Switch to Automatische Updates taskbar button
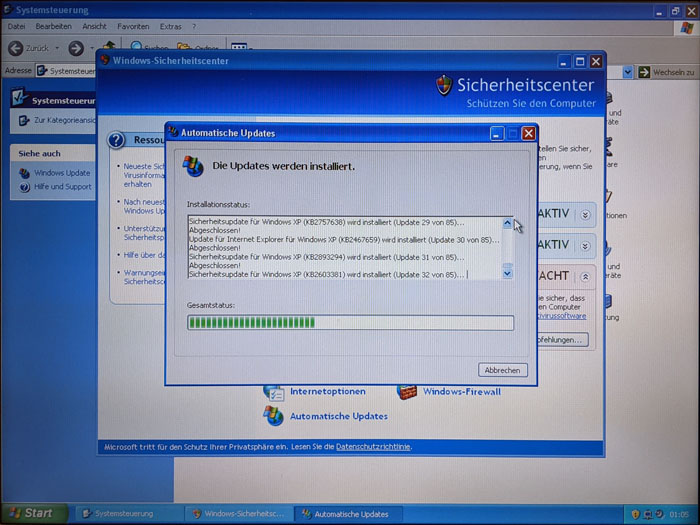Image resolution: width=700 pixels, height=525 pixels. [x=348, y=514]
